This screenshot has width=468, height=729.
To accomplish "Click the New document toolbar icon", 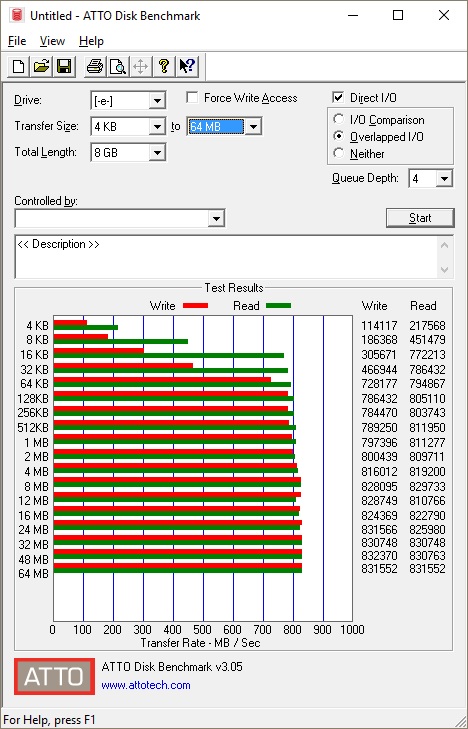I will (x=19, y=66).
